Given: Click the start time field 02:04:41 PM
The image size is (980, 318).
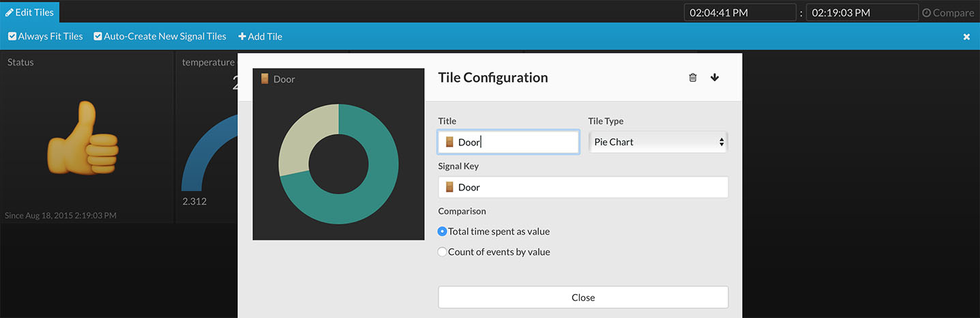Looking at the screenshot, I should click(x=739, y=13).
